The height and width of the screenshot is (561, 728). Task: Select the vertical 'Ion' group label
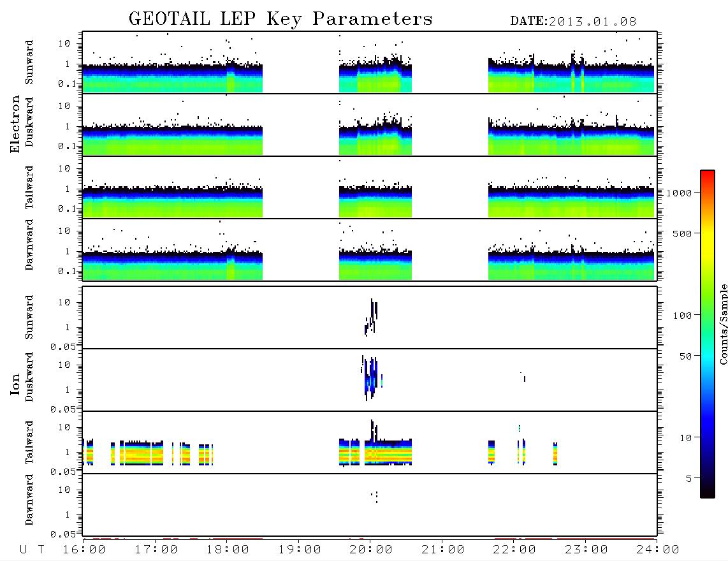pyautogui.click(x=15, y=384)
